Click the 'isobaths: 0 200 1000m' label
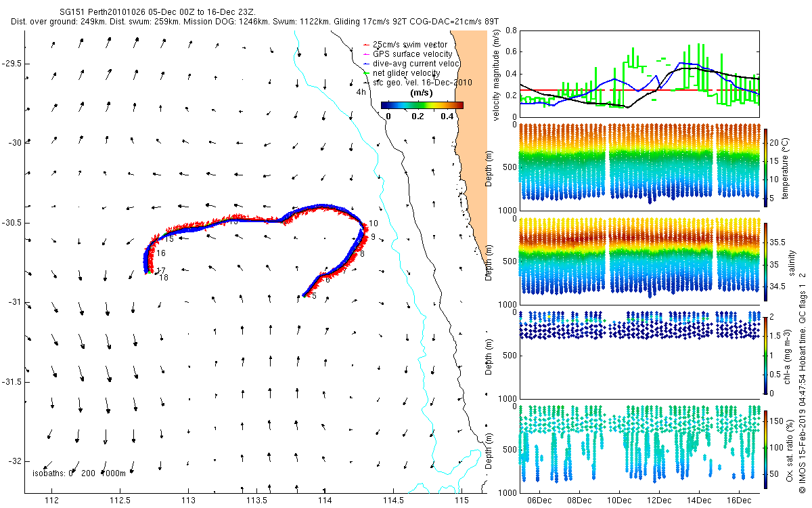This screenshot has width=812, height=508. tap(79, 473)
